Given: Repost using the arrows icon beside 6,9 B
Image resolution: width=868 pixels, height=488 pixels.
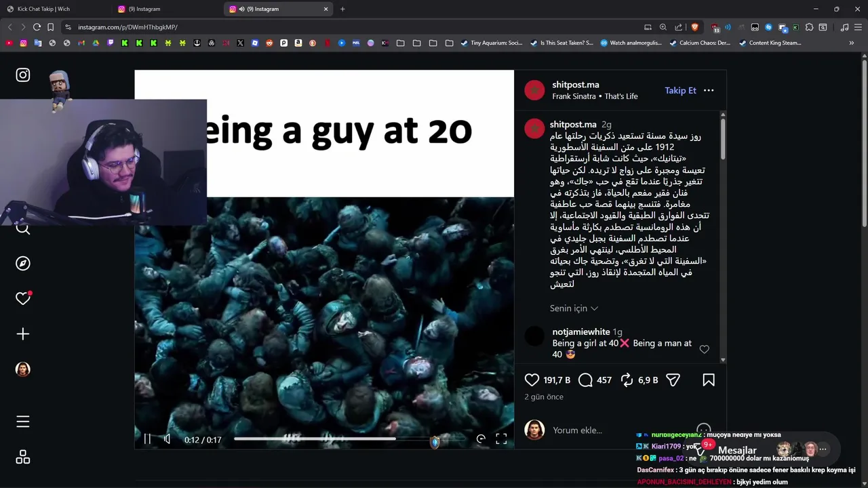Looking at the screenshot, I should click(627, 380).
